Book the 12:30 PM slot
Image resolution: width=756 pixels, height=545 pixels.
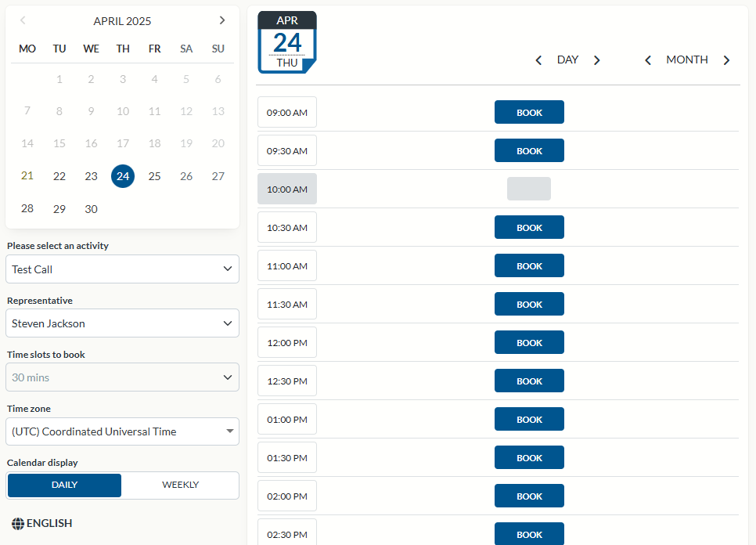coord(529,381)
